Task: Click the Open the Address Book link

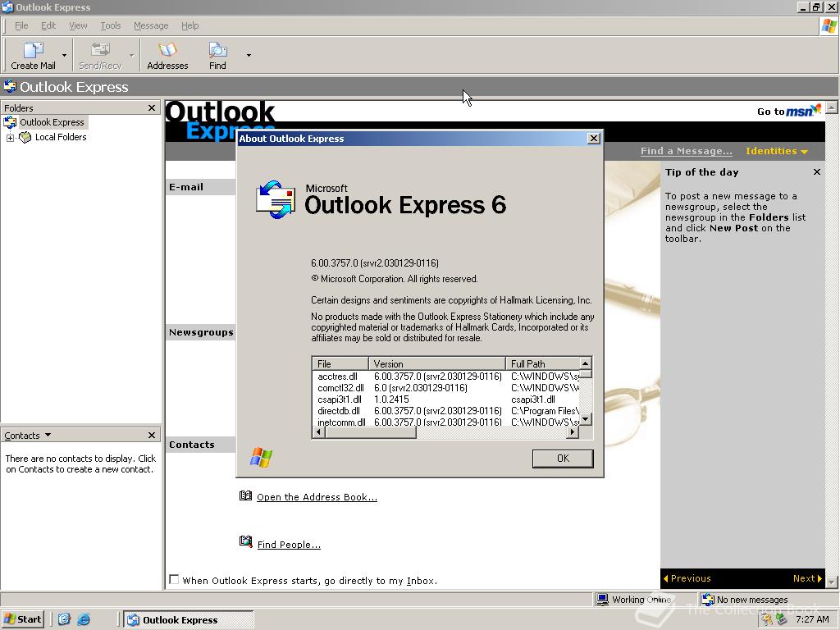Action: pos(317,497)
